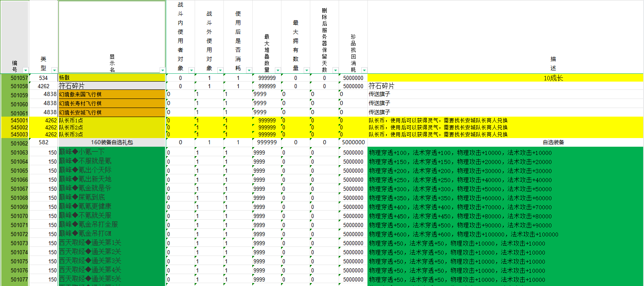
Task: Open the 删除后服务器保留天数 filter dropdown
Action: (x=335, y=70)
